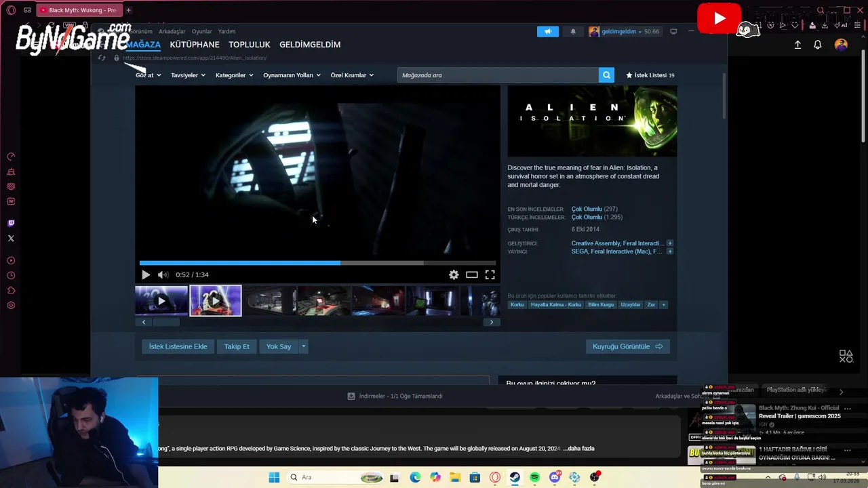Open X icon in Opera sidebar
This screenshot has height=488, width=868.
(11, 238)
